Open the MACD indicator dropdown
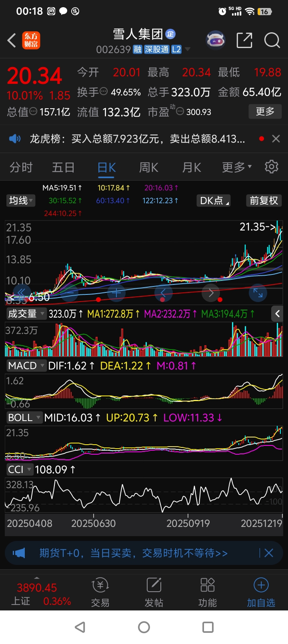 (x=26, y=366)
